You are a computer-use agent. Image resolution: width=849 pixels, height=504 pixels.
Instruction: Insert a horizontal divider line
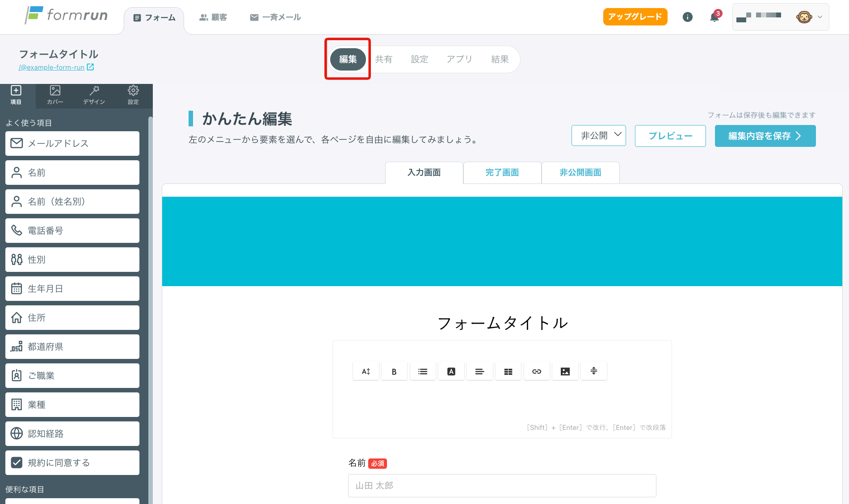[594, 371]
